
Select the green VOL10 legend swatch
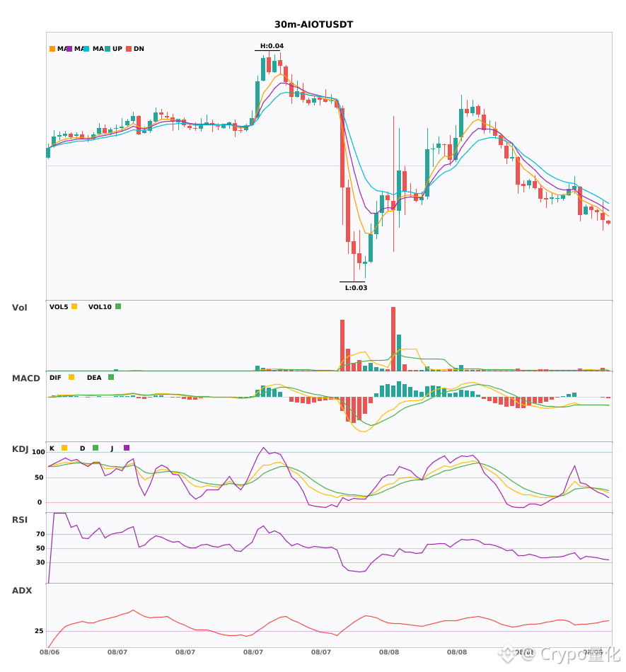point(118,306)
